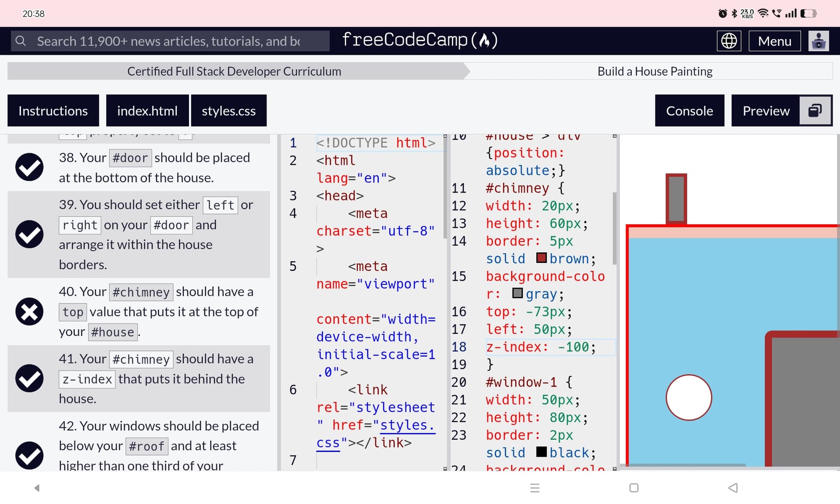Open the Menu dropdown button
This screenshot has height=504, width=840.
(774, 41)
